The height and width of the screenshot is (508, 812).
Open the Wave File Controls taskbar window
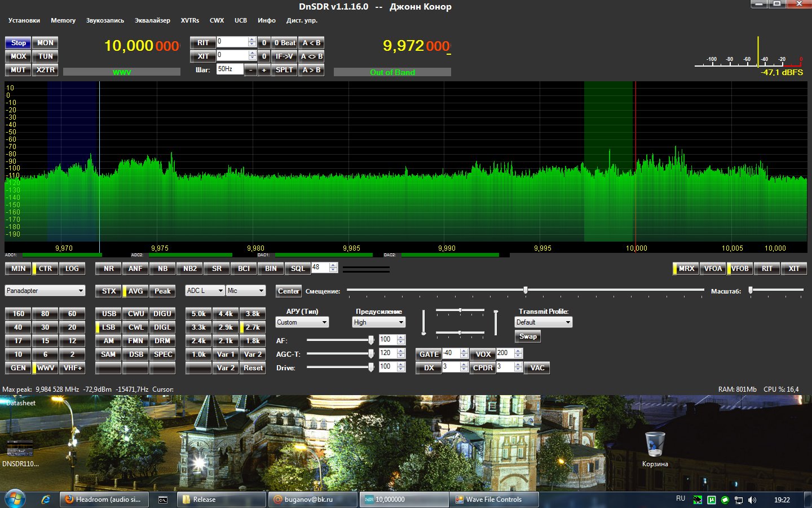coord(494,500)
